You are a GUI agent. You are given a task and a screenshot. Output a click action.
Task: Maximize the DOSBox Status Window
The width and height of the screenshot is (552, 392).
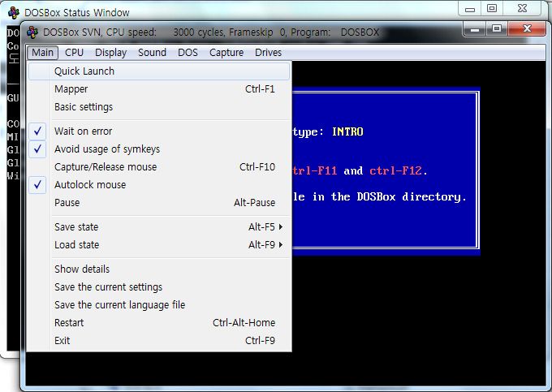click(x=492, y=9)
